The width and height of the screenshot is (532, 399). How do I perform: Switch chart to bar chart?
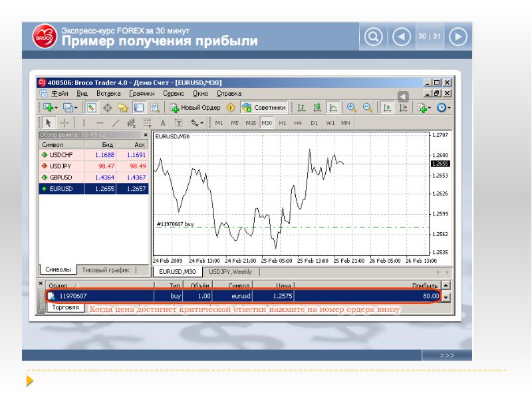(301, 108)
